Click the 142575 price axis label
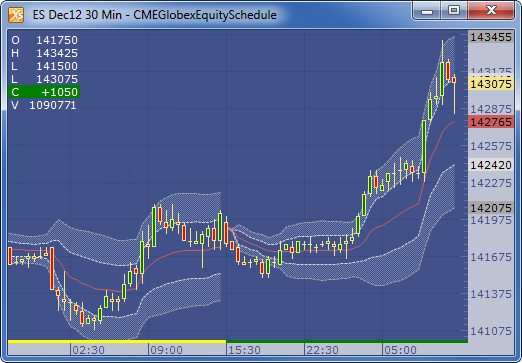 491,146
